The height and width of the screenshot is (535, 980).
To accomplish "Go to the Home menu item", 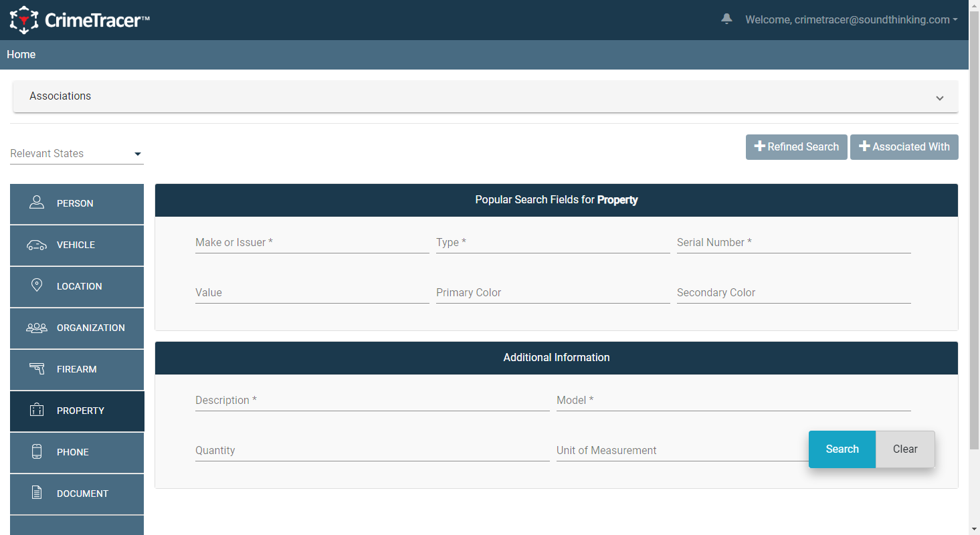I will tap(21, 54).
